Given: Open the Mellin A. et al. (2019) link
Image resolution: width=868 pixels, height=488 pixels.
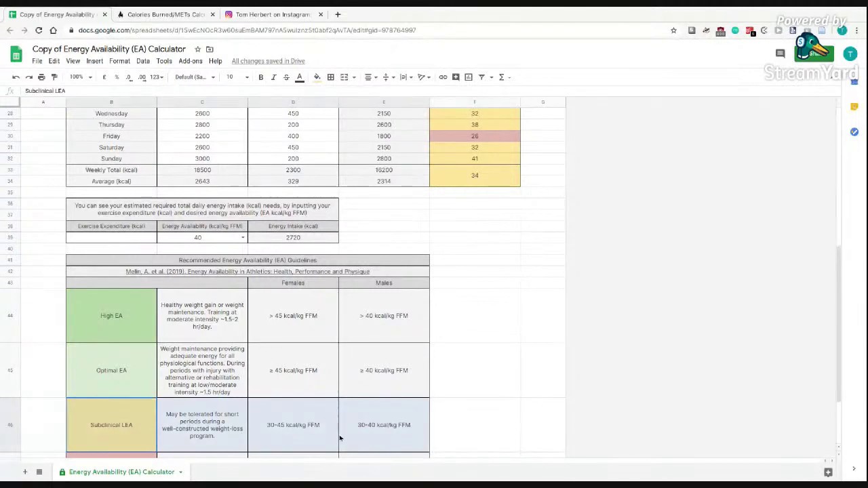Looking at the screenshot, I should point(248,271).
